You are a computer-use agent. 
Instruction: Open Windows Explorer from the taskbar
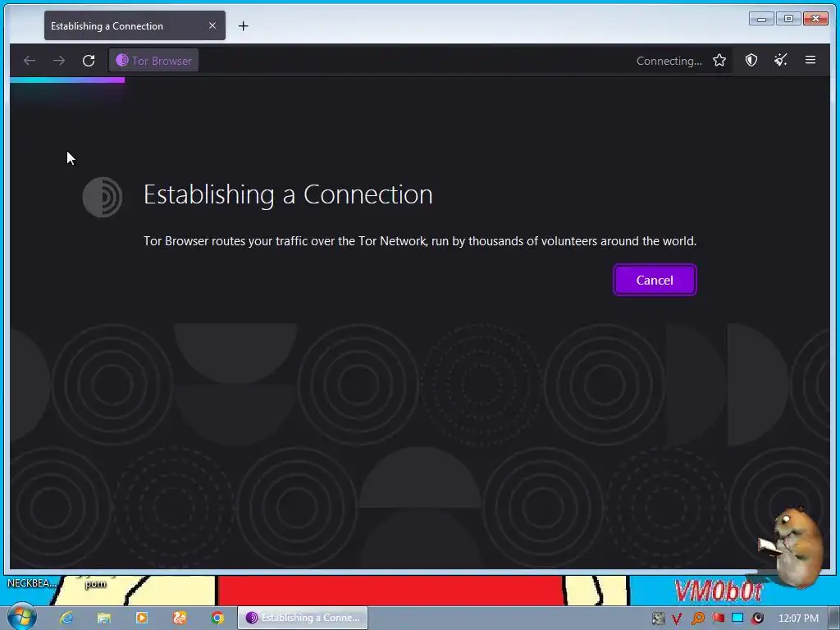104,618
